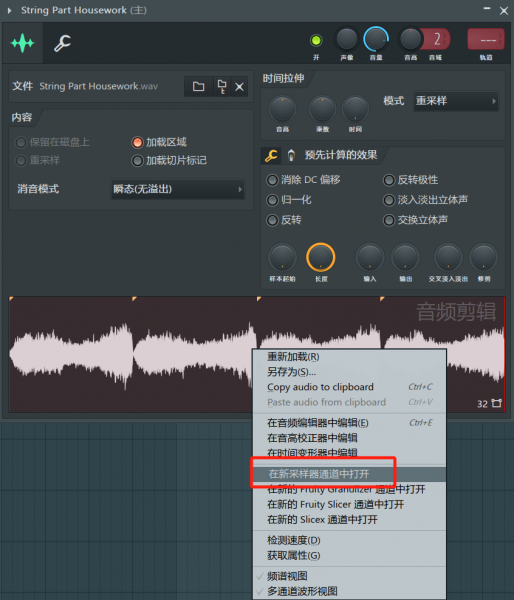Click the red mixer track selector showing ---

click(x=486, y=39)
